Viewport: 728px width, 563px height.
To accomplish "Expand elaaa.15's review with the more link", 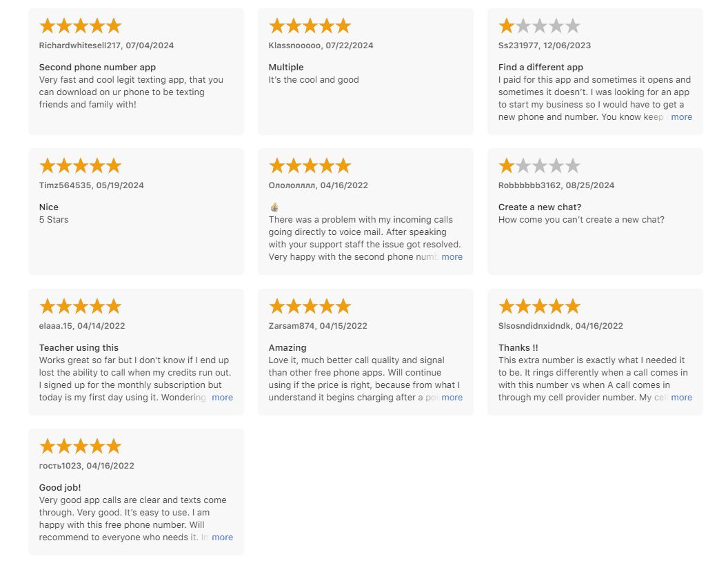I will coord(222,398).
